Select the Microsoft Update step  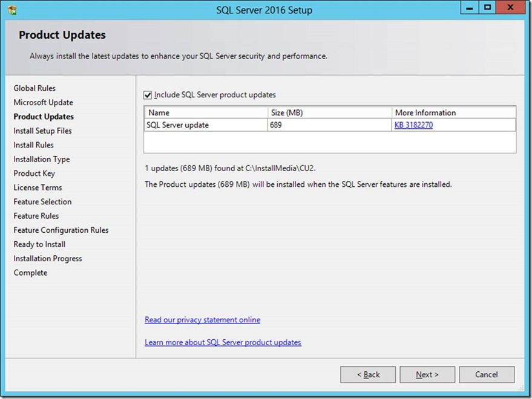(44, 102)
